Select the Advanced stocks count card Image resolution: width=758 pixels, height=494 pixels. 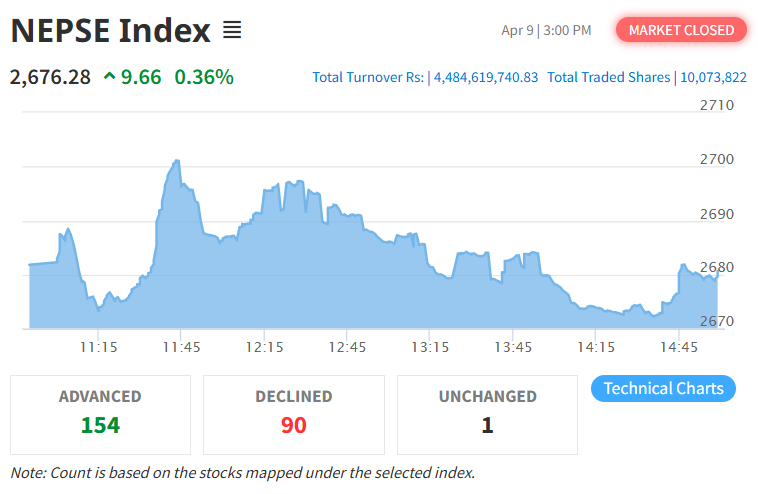point(100,414)
